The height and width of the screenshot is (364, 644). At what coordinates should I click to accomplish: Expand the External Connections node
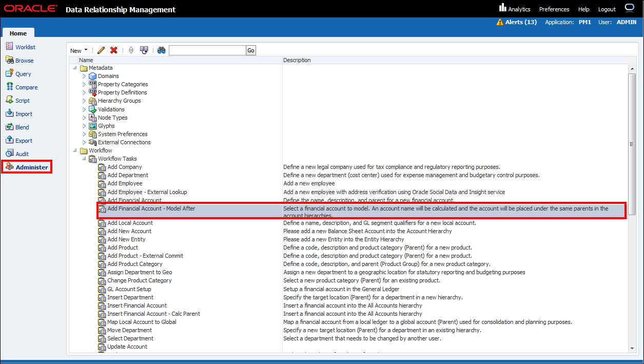[85, 142]
